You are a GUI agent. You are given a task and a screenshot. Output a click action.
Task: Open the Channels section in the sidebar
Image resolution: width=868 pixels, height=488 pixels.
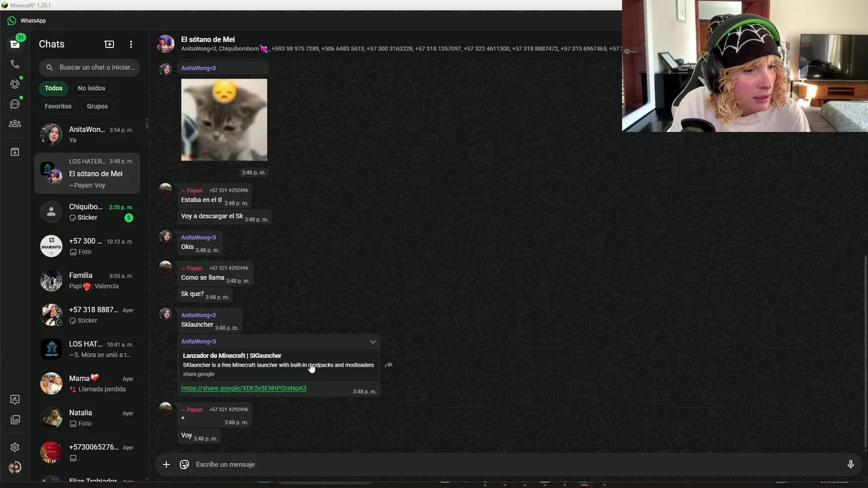(x=15, y=104)
